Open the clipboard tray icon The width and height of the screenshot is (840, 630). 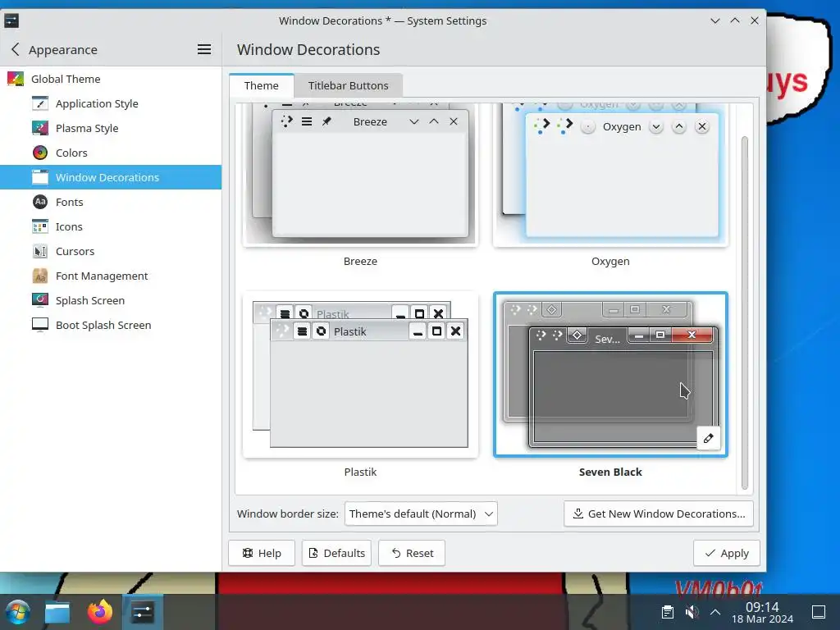coord(667,612)
